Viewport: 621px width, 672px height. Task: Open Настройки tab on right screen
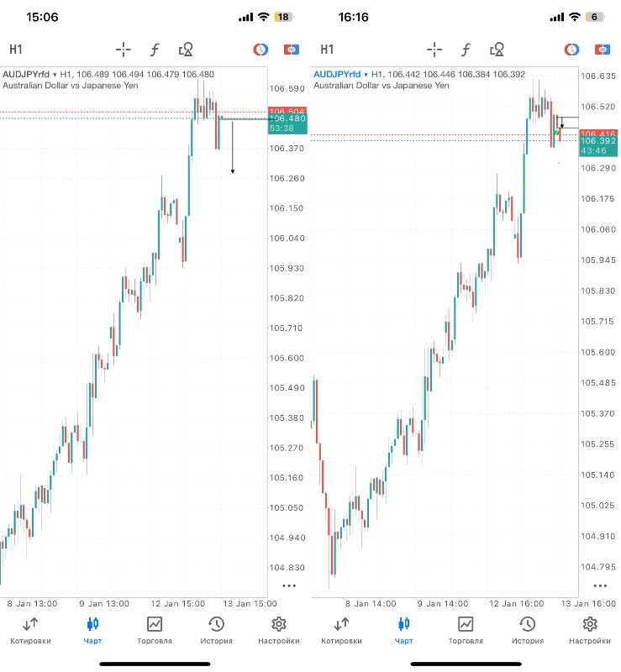tap(590, 629)
